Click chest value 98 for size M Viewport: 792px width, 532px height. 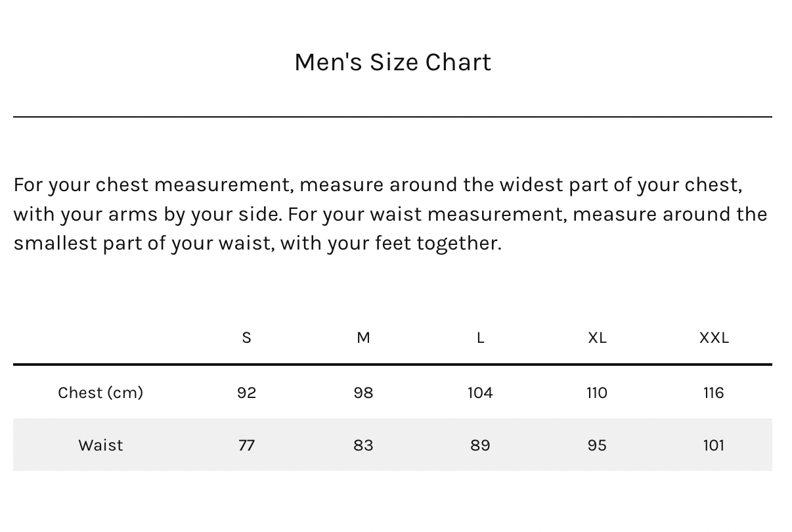point(363,393)
